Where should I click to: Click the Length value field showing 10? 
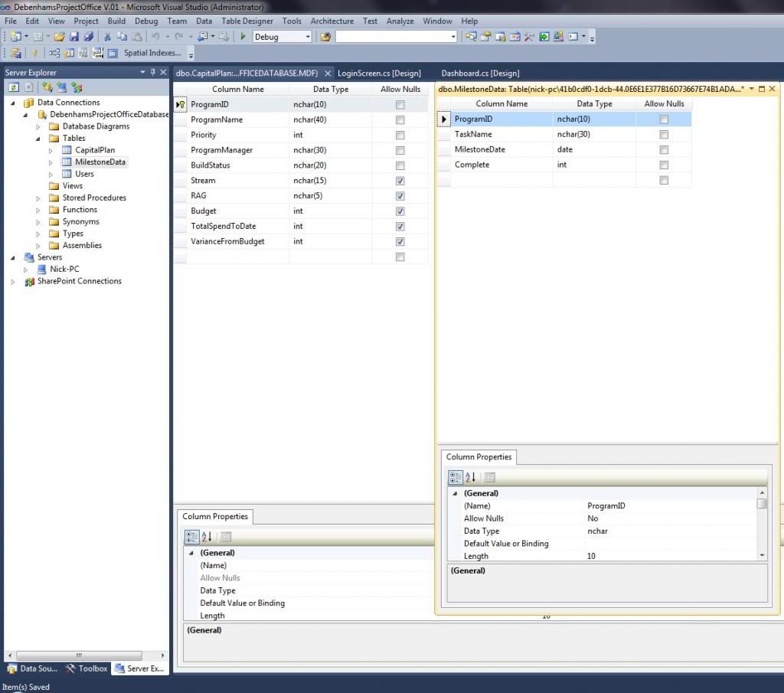[670, 556]
